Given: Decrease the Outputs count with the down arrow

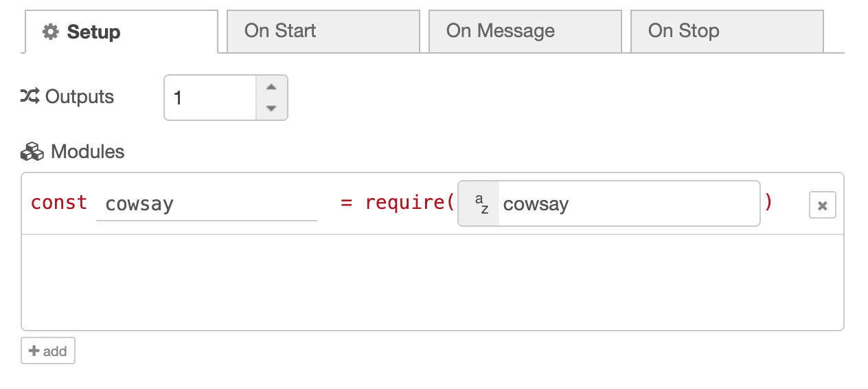Looking at the screenshot, I should [x=271, y=109].
